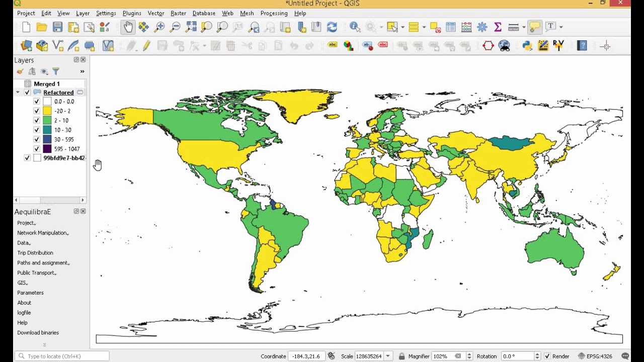Viewport: 644px width, 362px height.
Task: Click Public Transport in AequilibraE panel
Action: (36, 273)
